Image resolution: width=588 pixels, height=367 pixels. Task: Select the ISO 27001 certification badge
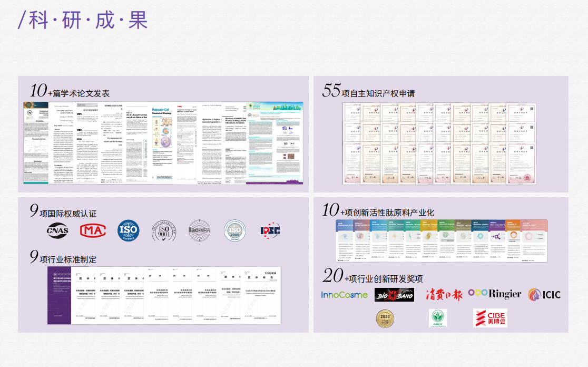235,230
